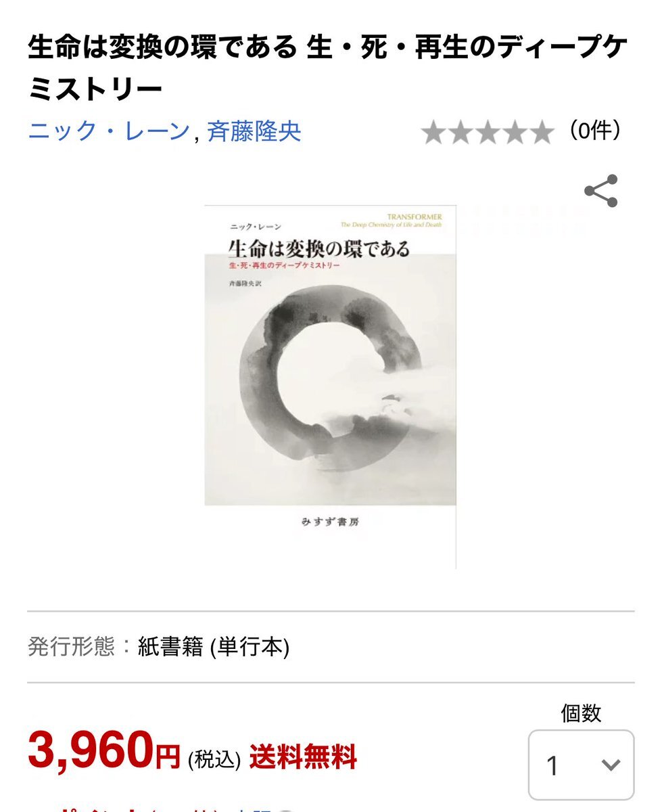Screen dimensions: 662x812
Task: Tap the 3,960円 price
Action: 104,751
